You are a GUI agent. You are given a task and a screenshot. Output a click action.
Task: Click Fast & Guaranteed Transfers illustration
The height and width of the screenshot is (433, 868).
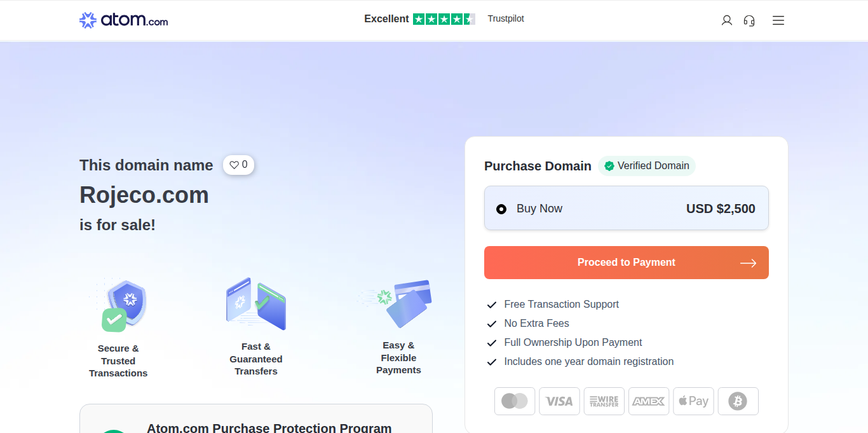click(256, 303)
